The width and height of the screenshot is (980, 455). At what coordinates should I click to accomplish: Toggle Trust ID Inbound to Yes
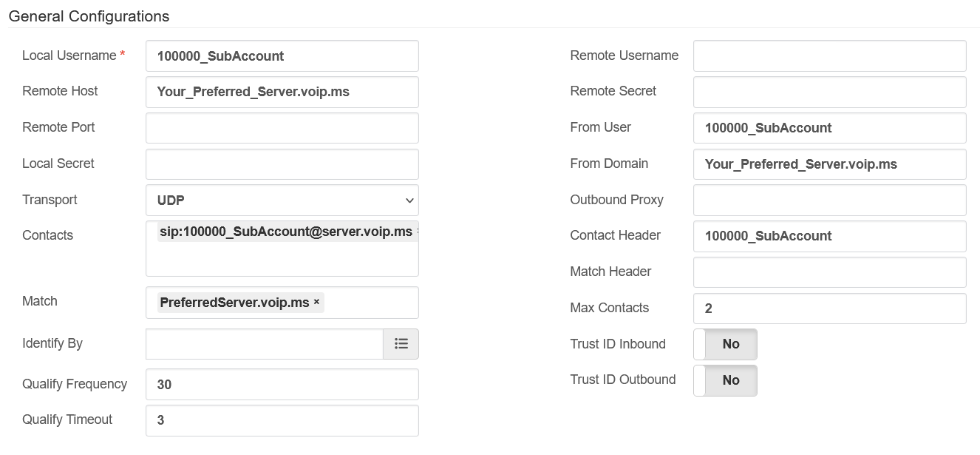pos(725,343)
